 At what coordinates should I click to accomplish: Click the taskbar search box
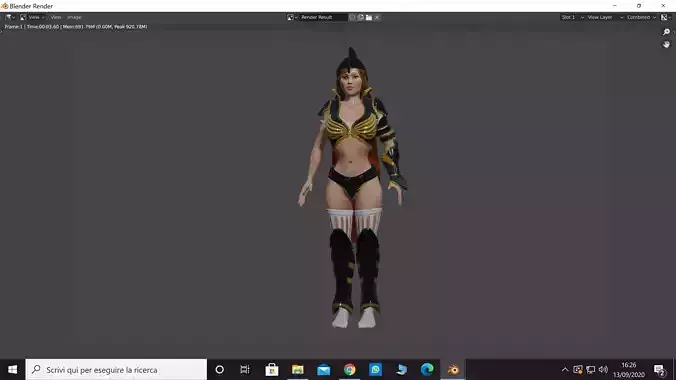[116, 370]
